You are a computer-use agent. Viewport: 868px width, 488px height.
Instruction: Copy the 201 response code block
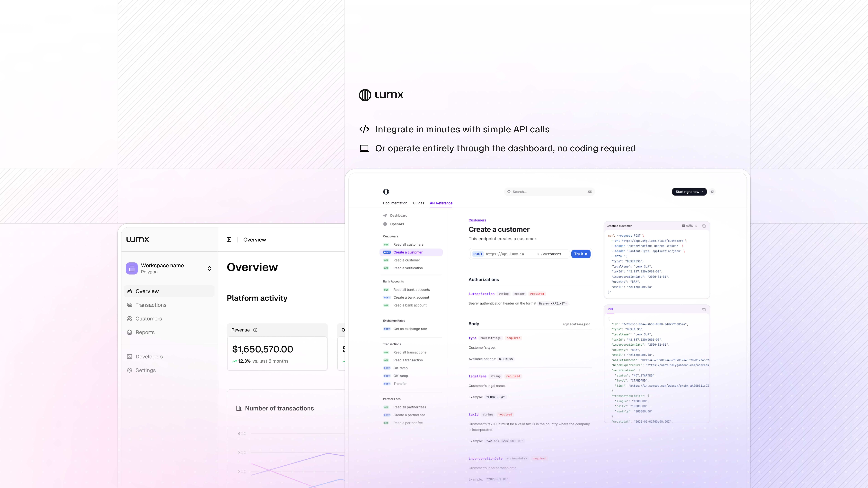[704, 309]
